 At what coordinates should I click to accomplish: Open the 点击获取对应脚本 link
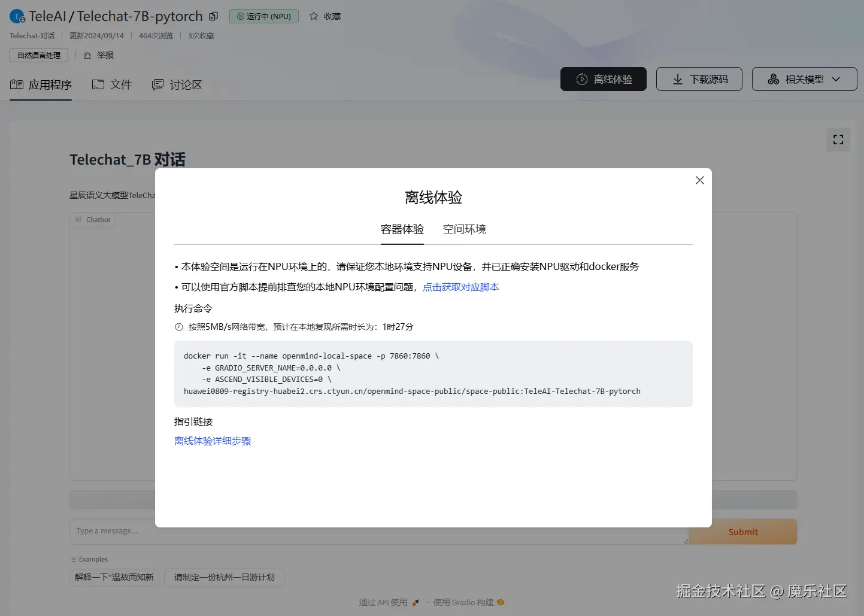coord(461,287)
